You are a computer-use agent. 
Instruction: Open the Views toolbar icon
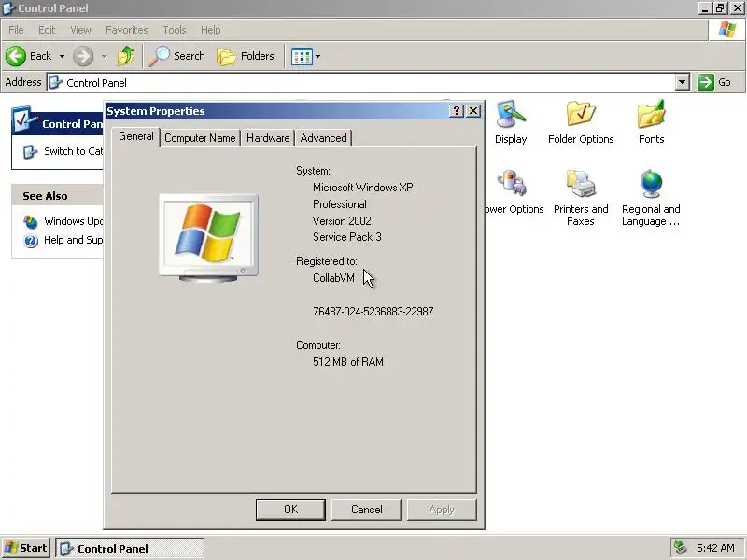pyautogui.click(x=302, y=57)
